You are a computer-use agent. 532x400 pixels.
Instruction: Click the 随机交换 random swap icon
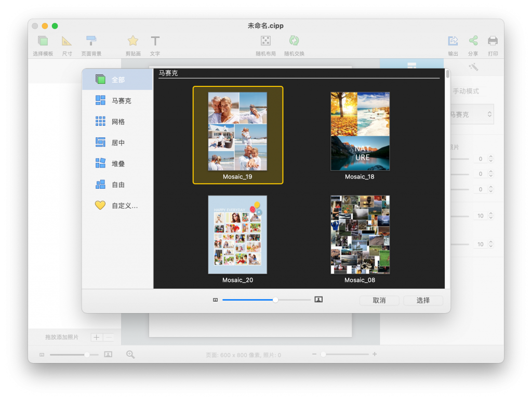pyautogui.click(x=294, y=41)
